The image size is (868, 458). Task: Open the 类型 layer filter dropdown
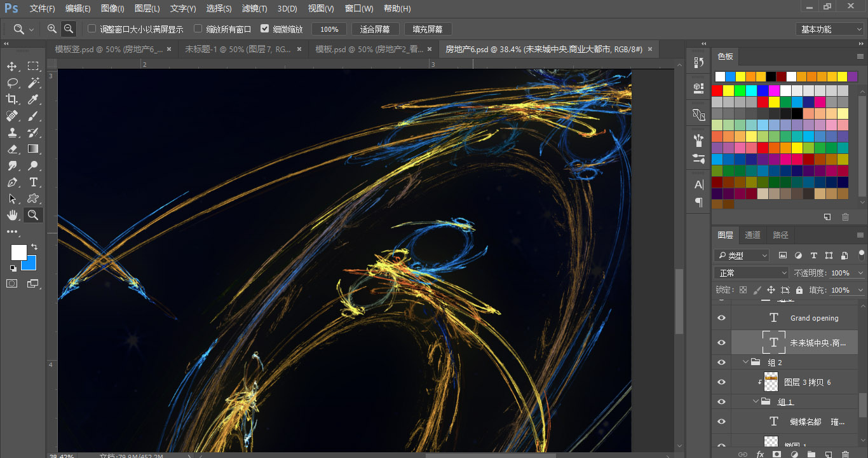(742, 256)
